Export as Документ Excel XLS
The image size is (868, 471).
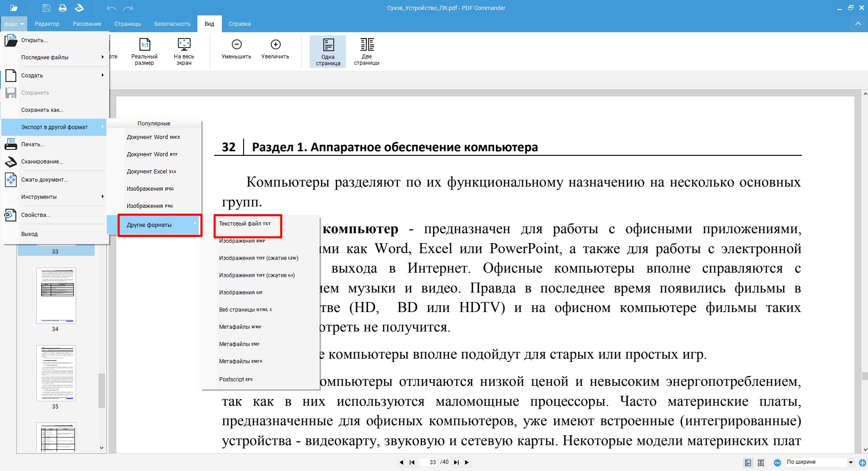click(x=154, y=172)
